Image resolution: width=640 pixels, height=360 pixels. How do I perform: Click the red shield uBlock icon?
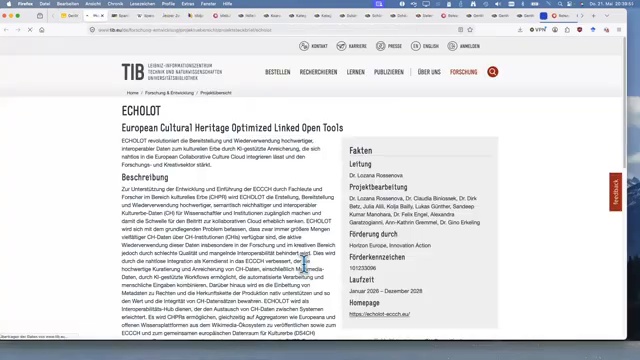580,30
